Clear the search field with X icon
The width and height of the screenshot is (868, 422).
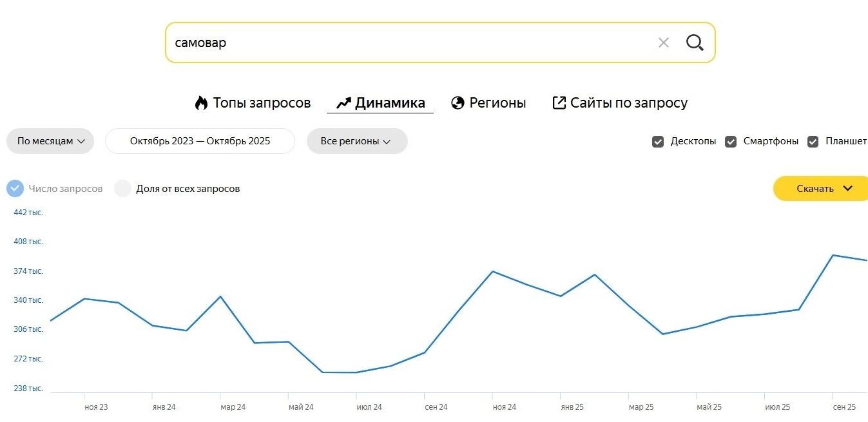point(663,43)
